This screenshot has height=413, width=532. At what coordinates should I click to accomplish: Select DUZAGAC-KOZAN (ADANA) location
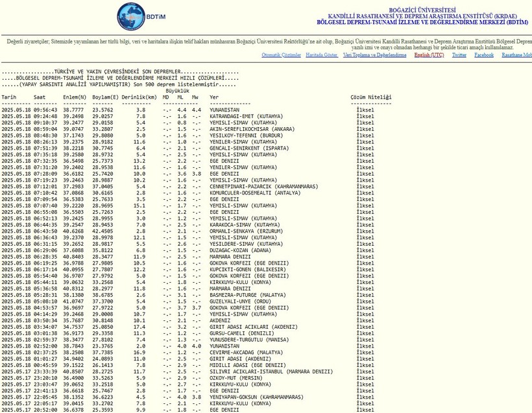pos(240,250)
